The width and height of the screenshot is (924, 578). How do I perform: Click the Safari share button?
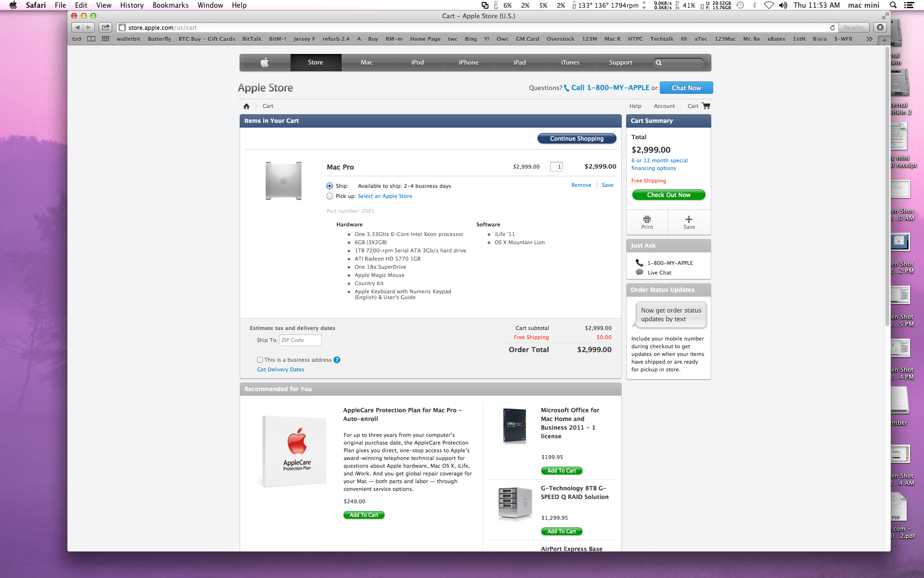pyautogui.click(x=106, y=27)
